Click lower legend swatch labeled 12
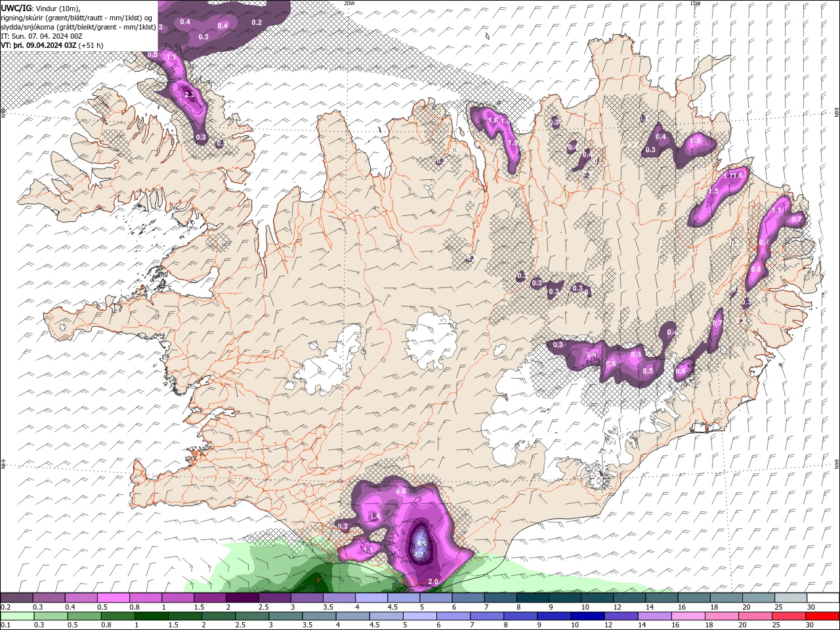840x630 pixels. [x=620, y=616]
